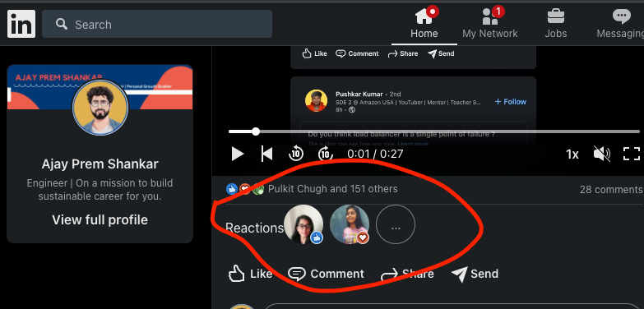This screenshot has height=309, width=644.
Task: Click the LinkedIn logo icon
Action: (21, 24)
